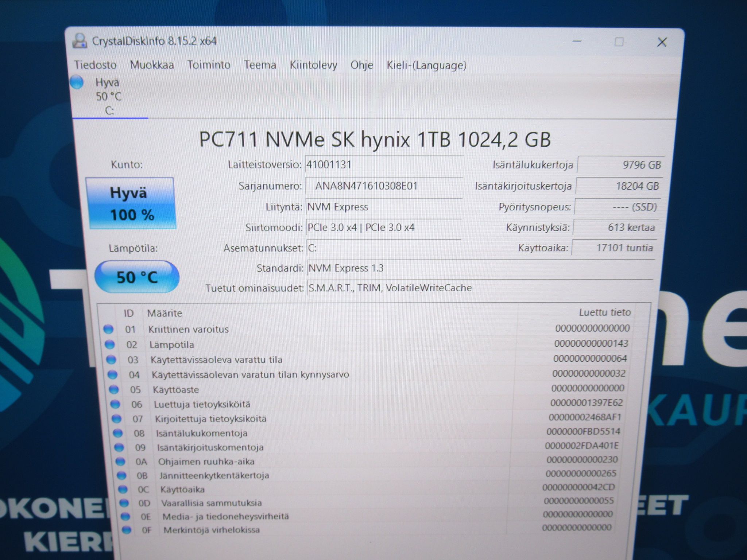Image resolution: width=747 pixels, height=560 pixels.
Task: Select the C: drive tab showing Hyvä 50 °C
Action: tap(108, 96)
